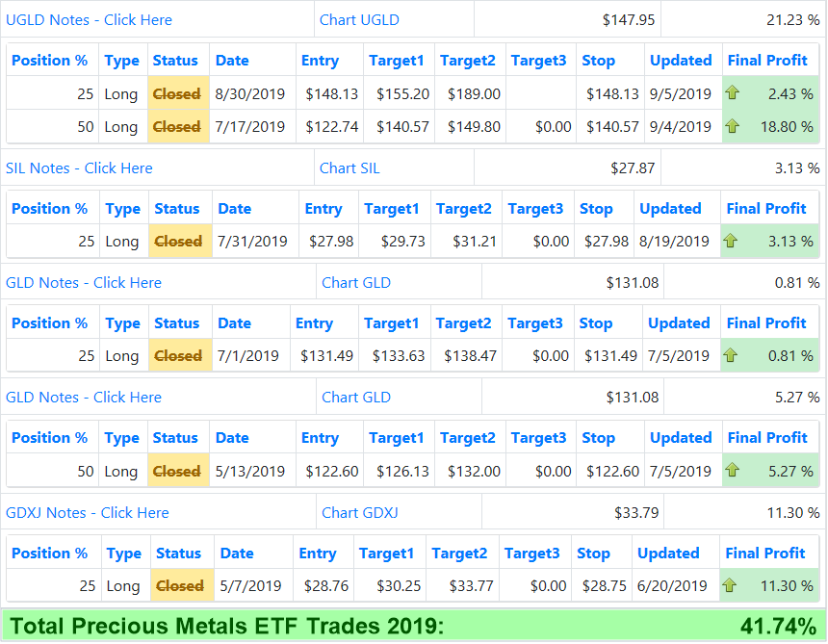The height and width of the screenshot is (644, 828).
Task: Click the green arrow beside 11.30 % final profit
Action: pyautogui.click(x=730, y=585)
